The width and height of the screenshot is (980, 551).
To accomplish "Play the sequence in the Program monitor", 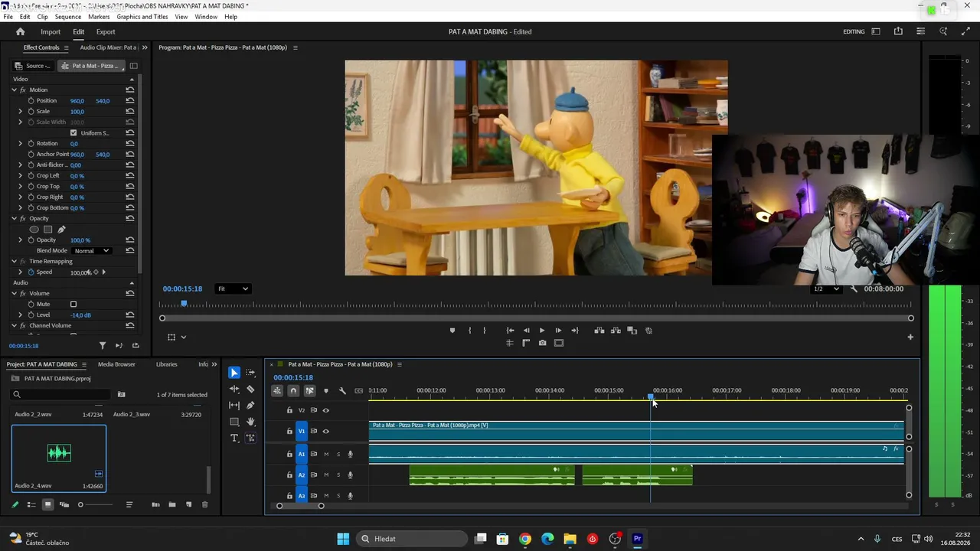I will [542, 331].
